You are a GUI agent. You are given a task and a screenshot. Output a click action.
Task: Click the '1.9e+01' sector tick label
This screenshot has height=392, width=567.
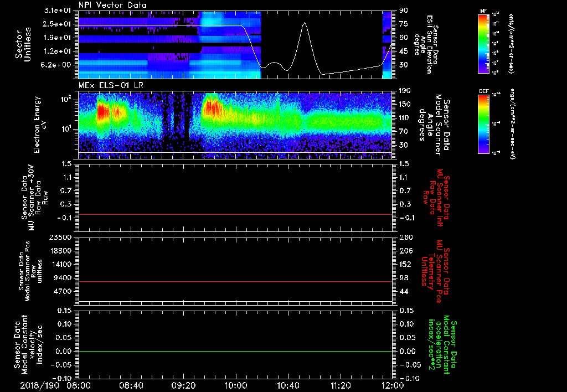(x=57, y=38)
